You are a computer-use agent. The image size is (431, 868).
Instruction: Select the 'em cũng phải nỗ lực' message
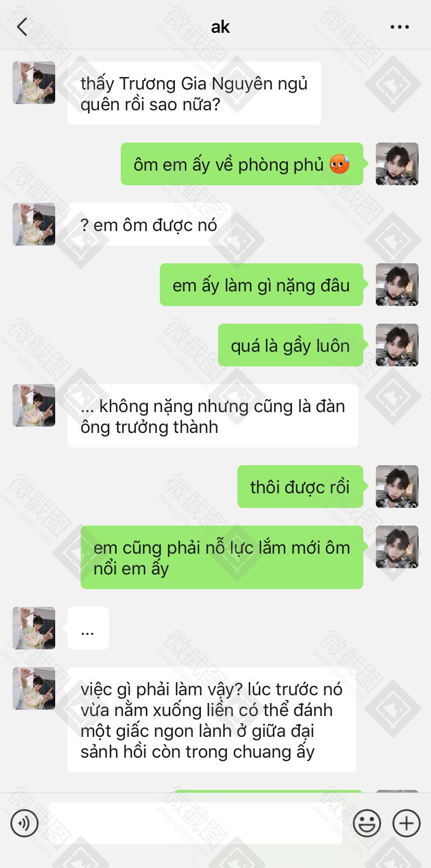coord(222,557)
